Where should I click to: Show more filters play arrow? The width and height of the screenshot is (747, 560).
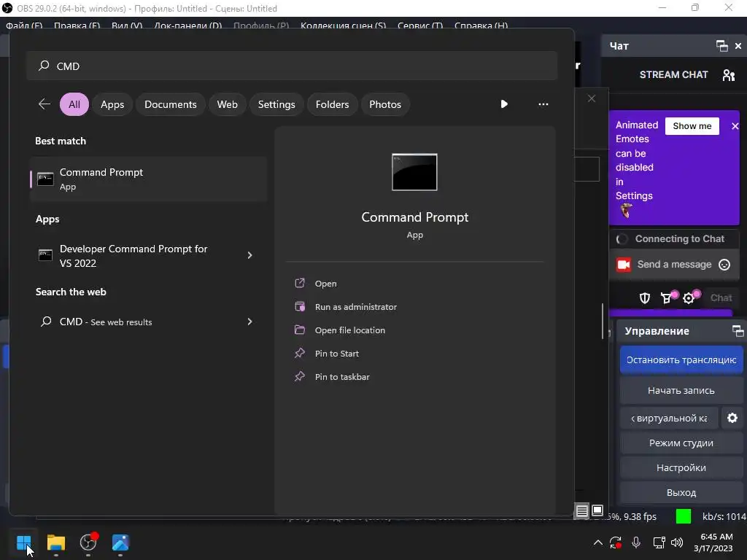point(504,104)
